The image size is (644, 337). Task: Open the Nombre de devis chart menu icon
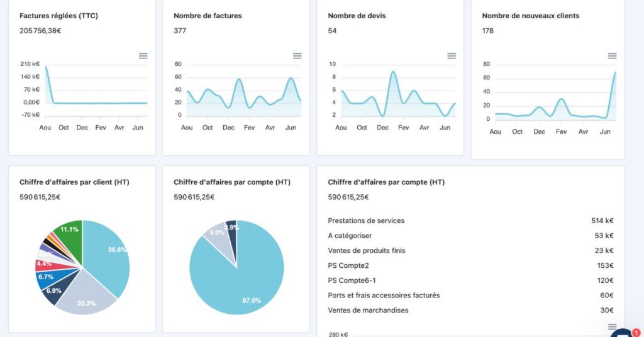[x=452, y=56]
